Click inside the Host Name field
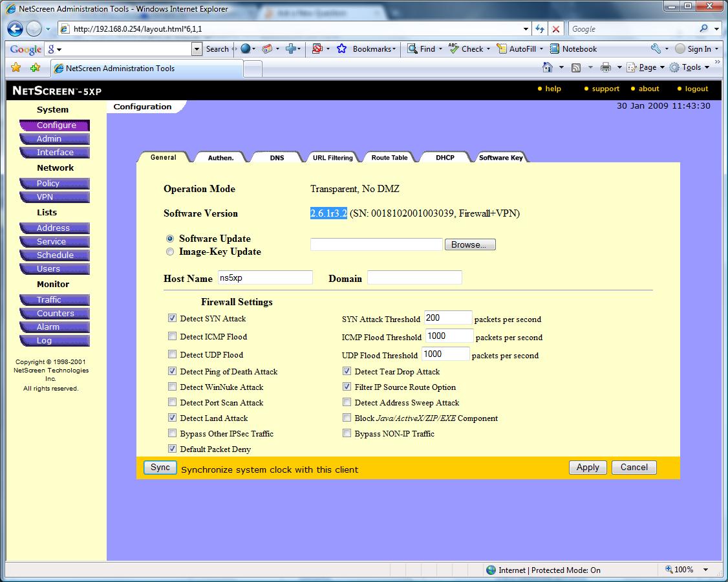728x582 pixels. (265, 277)
